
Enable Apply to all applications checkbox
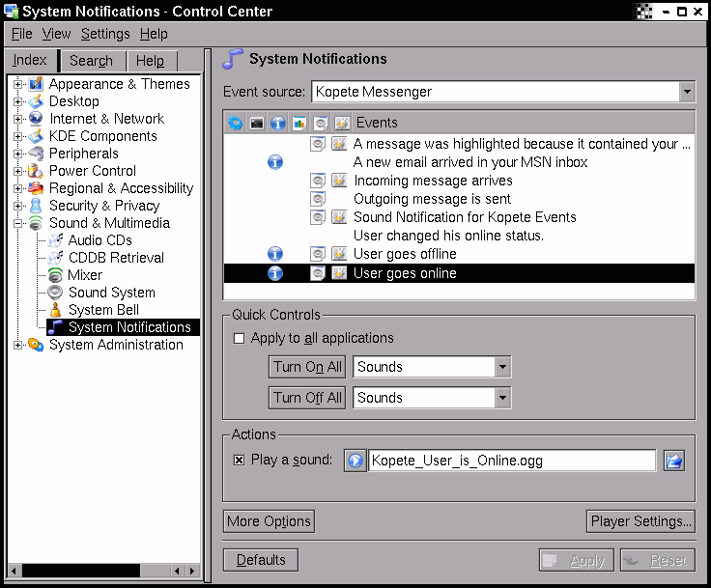(x=240, y=339)
